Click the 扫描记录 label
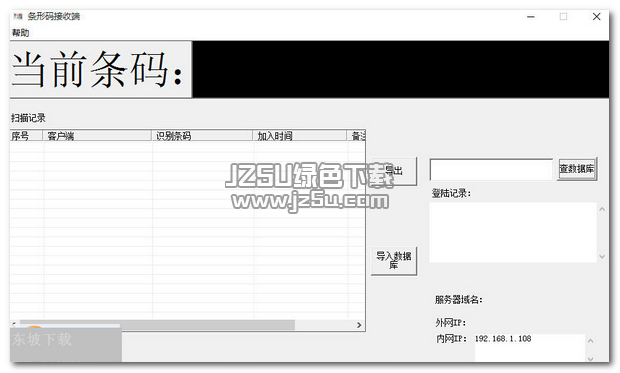This screenshot has height=373, width=620. coord(28,117)
